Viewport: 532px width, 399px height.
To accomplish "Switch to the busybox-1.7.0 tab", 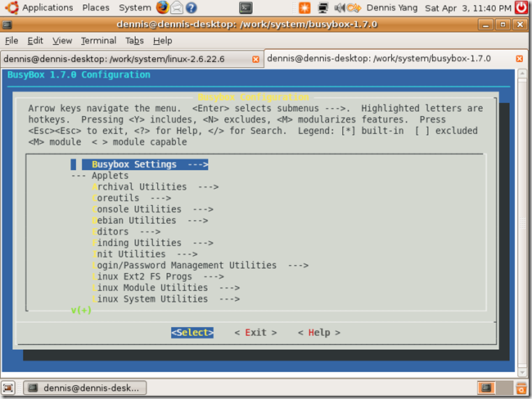I will (395, 59).
